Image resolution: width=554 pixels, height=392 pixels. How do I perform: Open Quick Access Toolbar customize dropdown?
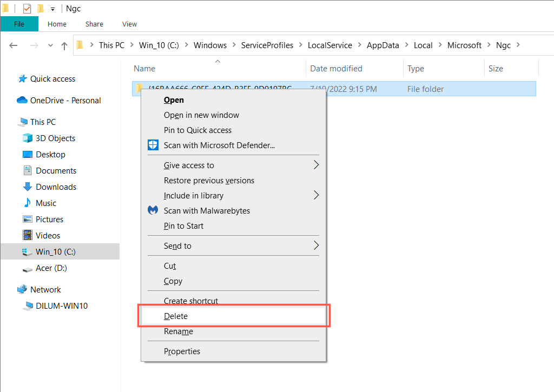pos(52,9)
